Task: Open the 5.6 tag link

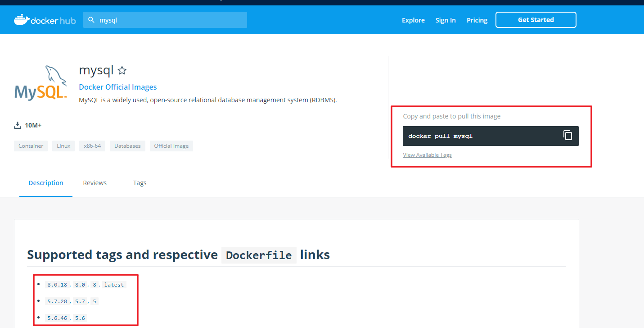Action: tap(80, 318)
